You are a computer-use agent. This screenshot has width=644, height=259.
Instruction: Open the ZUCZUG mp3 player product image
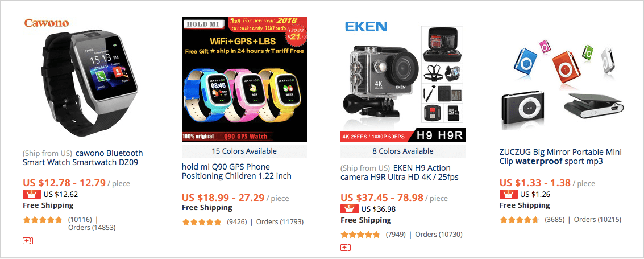tap(562, 80)
